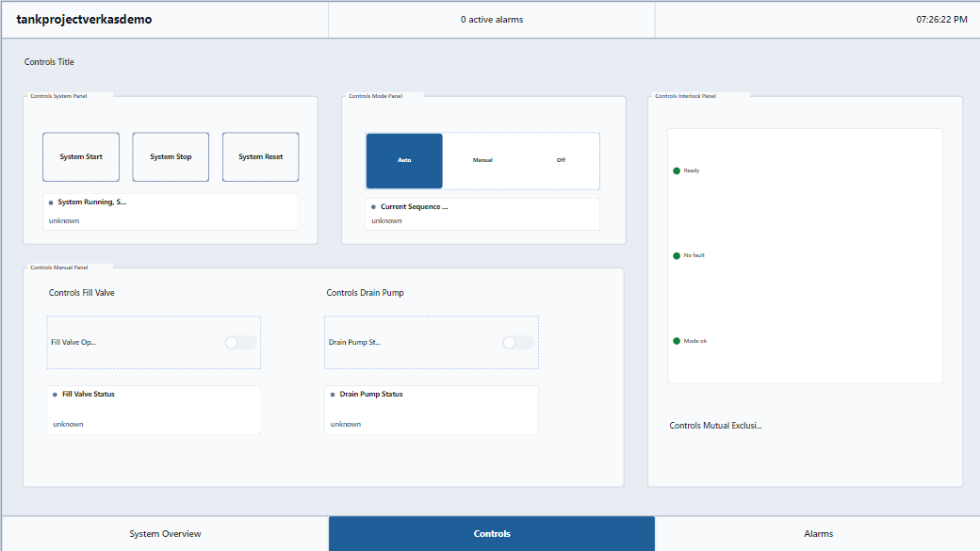This screenshot has width=980, height=551.
Task: Click unknown value under Fill Valve Status
Action: pyautogui.click(x=68, y=424)
